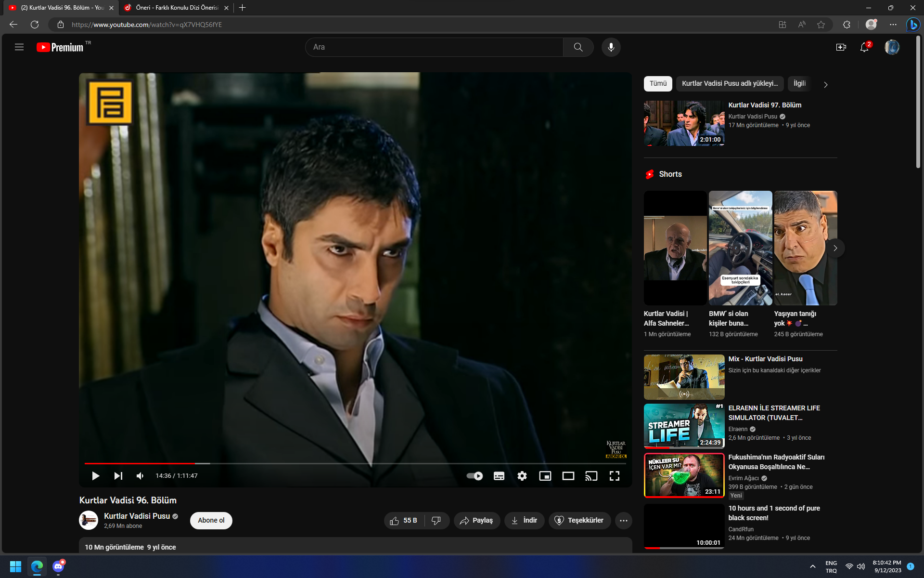
Task: Open Streamer Life Simulator video thumbnail
Action: click(x=684, y=426)
